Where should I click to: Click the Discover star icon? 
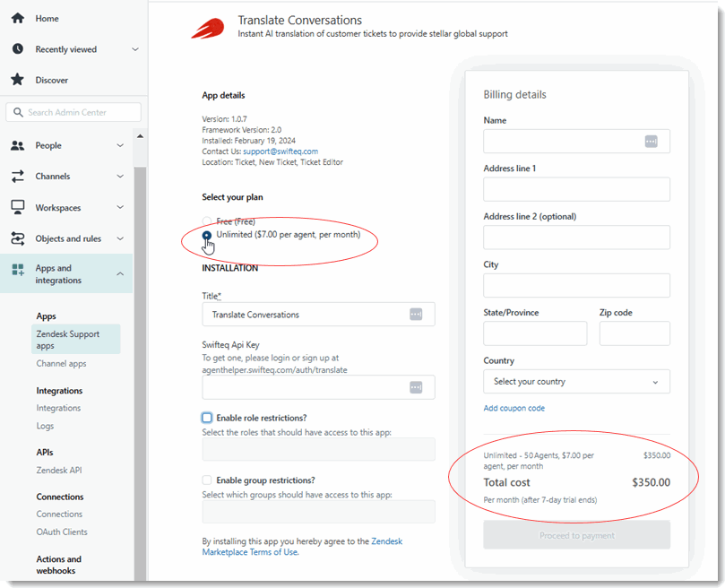(18, 80)
